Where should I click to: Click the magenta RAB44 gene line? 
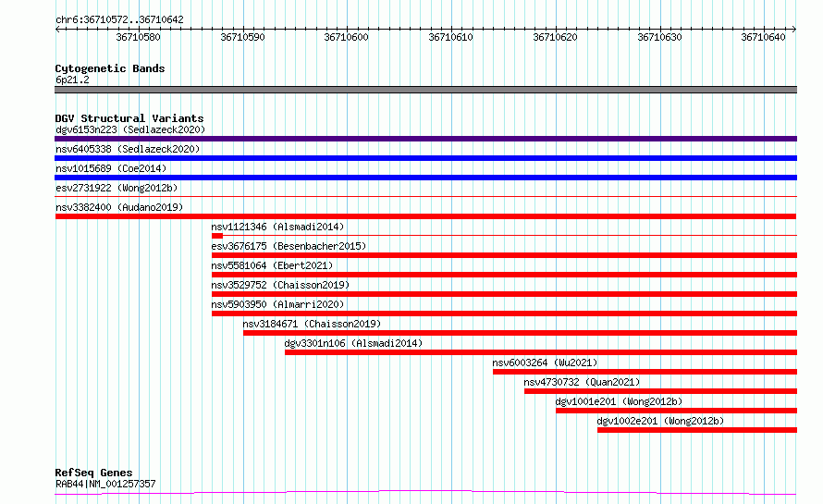pyautogui.click(x=425, y=493)
